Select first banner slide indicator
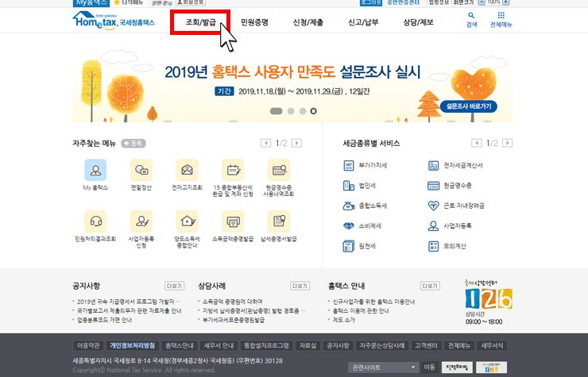588x377 pixels. tap(276, 111)
